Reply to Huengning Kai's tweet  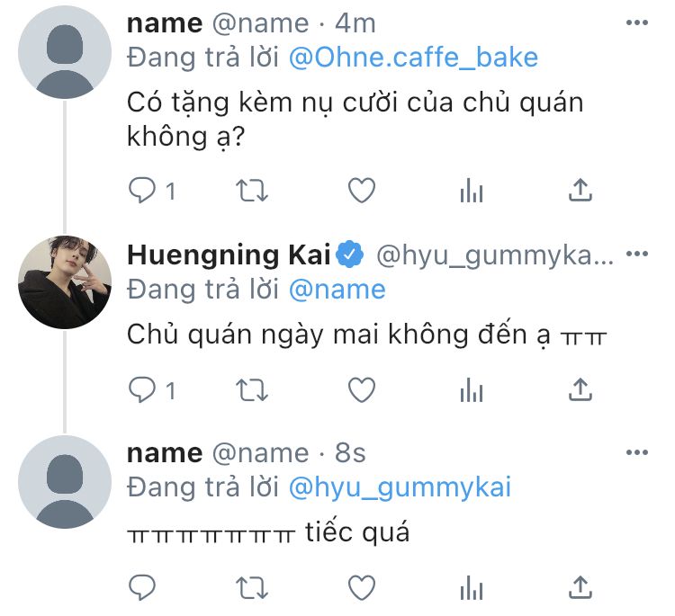coord(142,389)
